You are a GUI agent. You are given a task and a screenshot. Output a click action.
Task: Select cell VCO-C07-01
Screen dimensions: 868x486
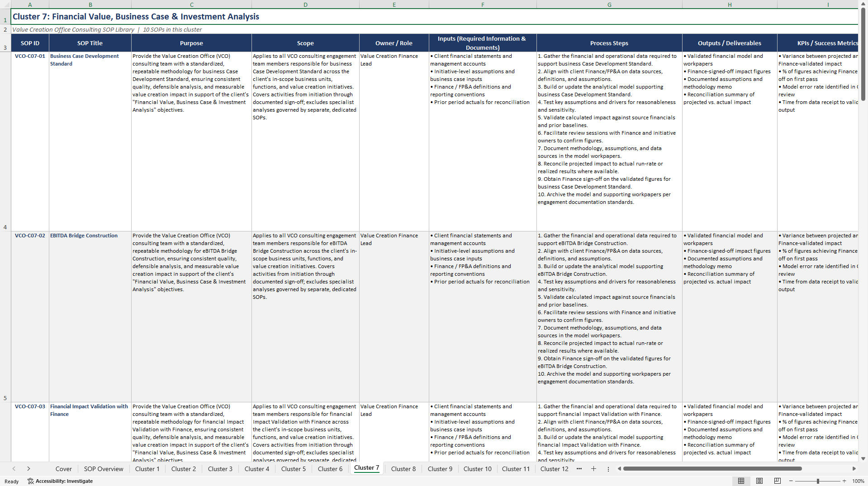pyautogui.click(x=30, y=142)
